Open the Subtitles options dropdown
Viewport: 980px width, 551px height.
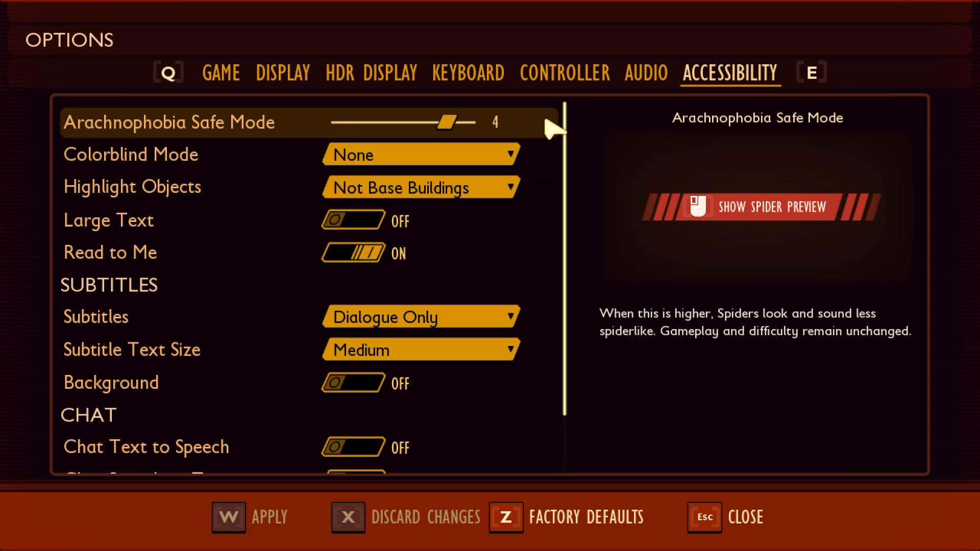tap(421, 317)
